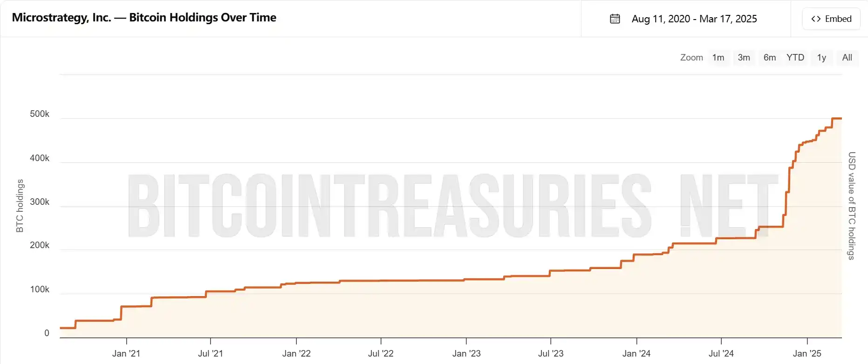Click the BTC holdings axis title
The height and width of the screenshot is (364, 868).
point(20,206)
